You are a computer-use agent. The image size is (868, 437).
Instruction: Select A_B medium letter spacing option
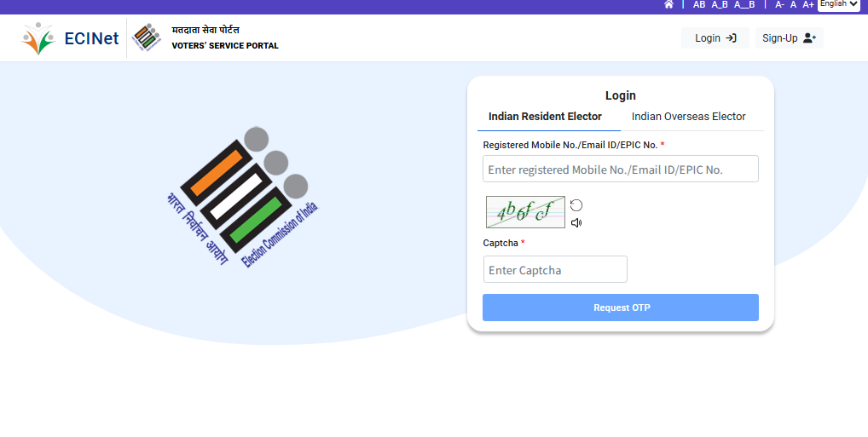click(720, 4)
